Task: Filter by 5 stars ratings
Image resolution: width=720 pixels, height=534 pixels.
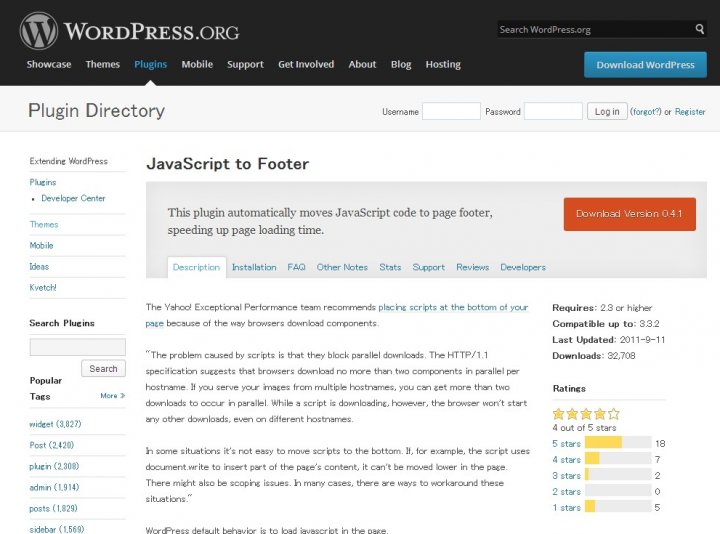Action: (x=567, y=444)
